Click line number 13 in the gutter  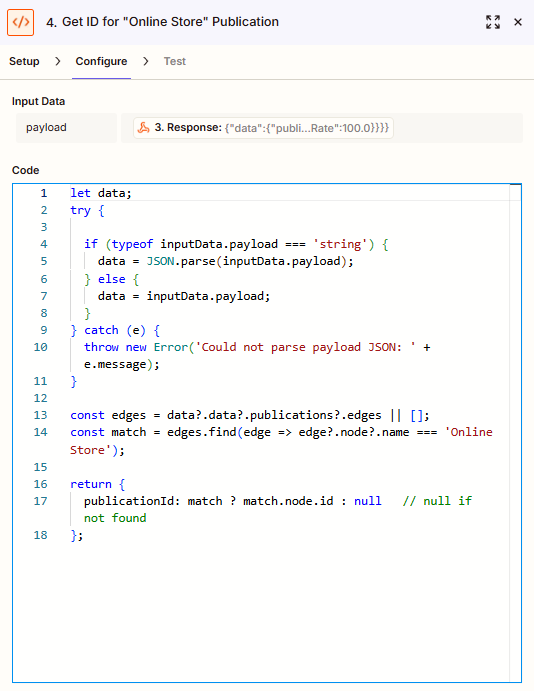pyautogui.click(x=41, y=415)
